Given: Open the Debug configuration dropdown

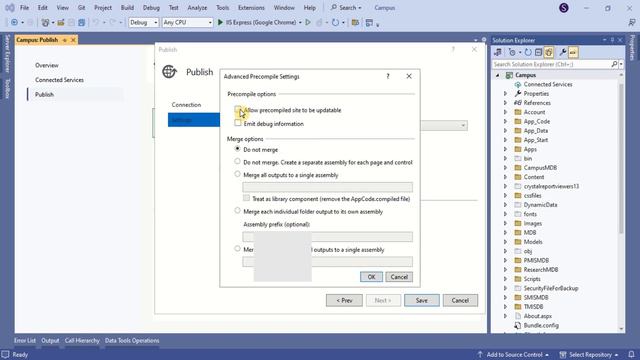Looking at the screenshot, I should pyautogui.click(x=144, y=22).
